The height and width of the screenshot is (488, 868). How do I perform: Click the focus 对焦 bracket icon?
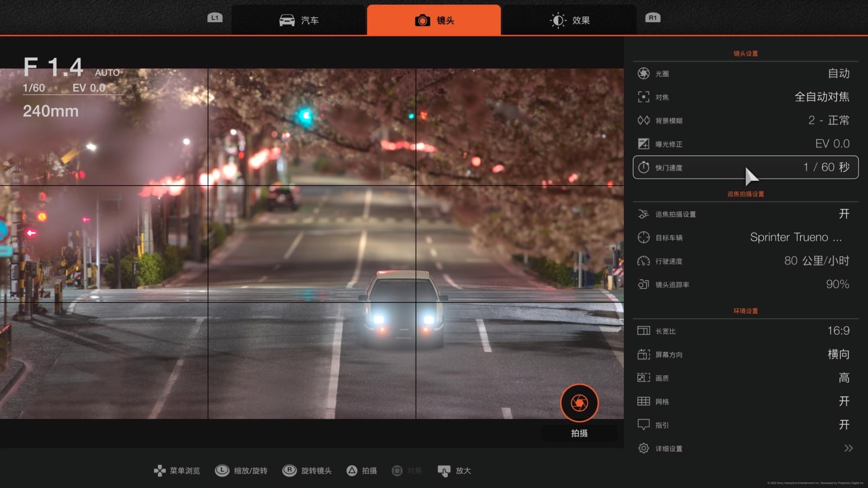pyautogui.click(x=643, y=97)
